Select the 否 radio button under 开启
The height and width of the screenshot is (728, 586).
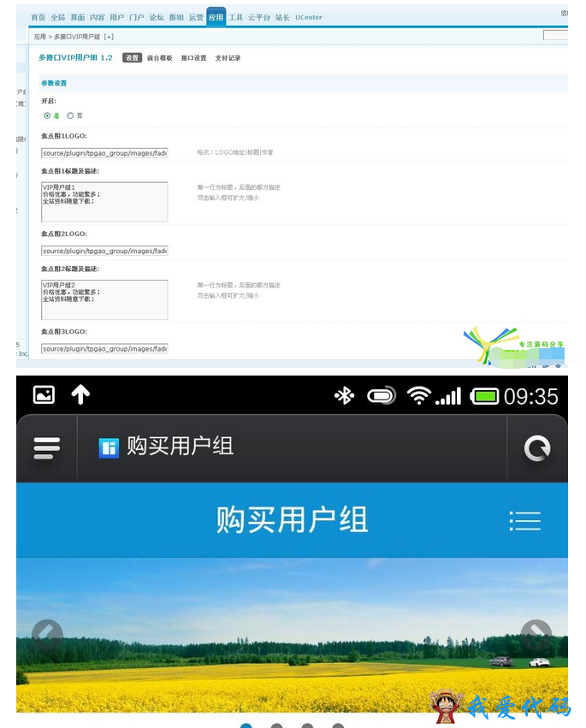(x=70, y=115)
